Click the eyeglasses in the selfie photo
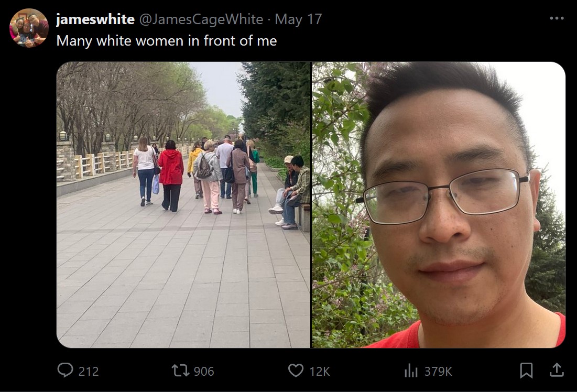Viewport: 577px width, 392px height. pyautogui.click(x=443, y=195)
